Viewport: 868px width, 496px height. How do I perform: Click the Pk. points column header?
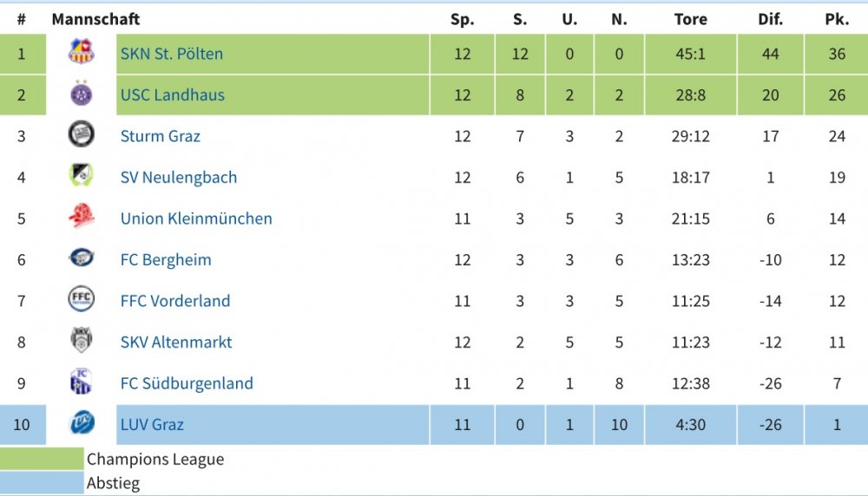coord(837,19)
